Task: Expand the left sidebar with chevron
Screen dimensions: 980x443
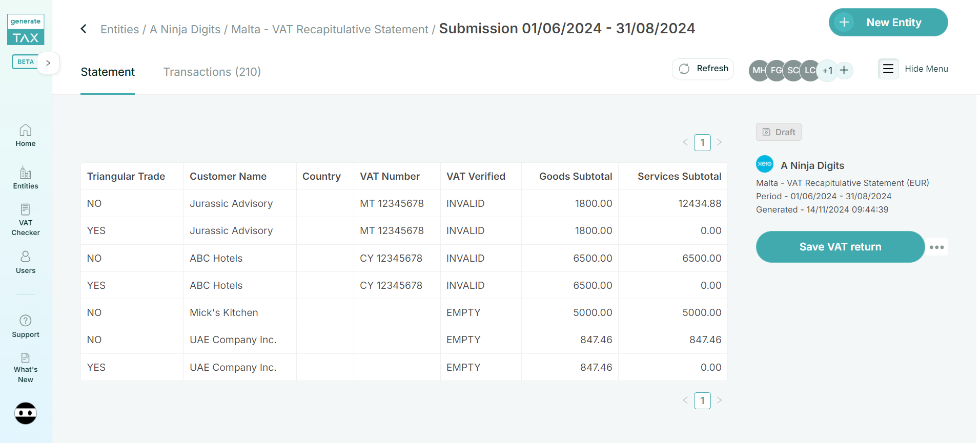Action: click(48, 63)
